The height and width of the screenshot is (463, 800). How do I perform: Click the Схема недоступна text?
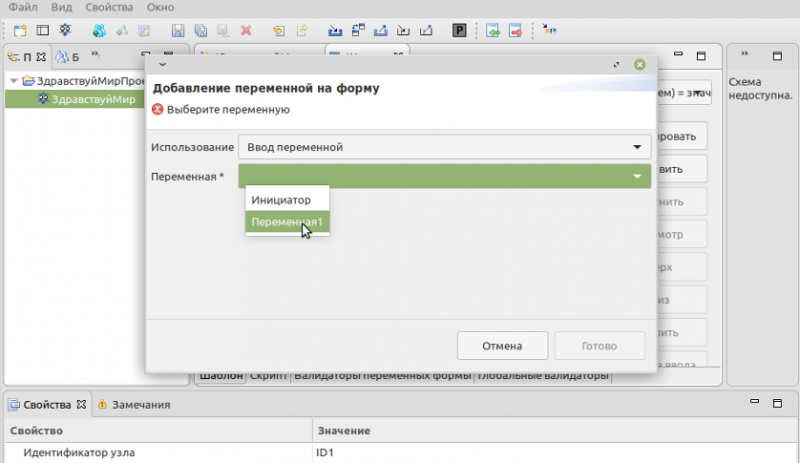click(x=760, y=88)
